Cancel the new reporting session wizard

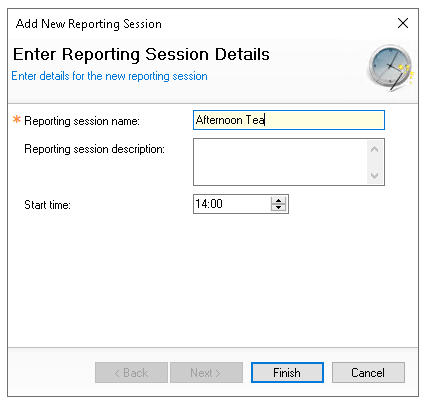pyautogui.click(x=368, y=372)
